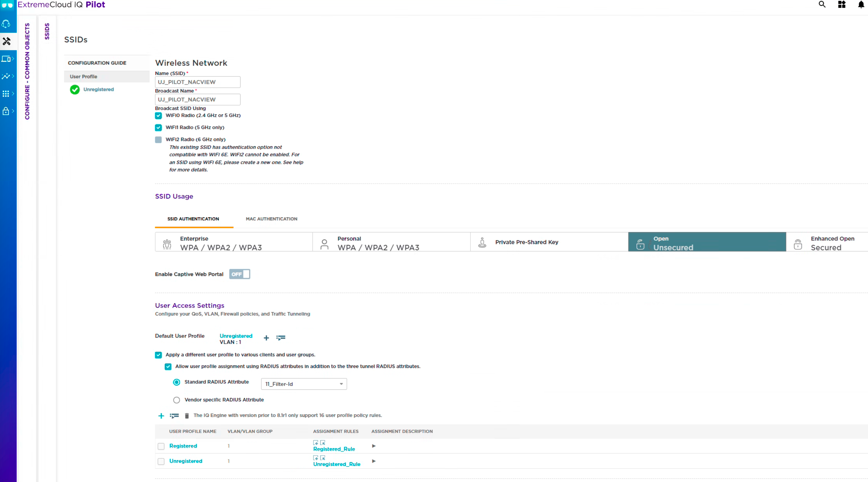Open the global search icon
This screenshot has height=482, width=868.
point(822,4)
